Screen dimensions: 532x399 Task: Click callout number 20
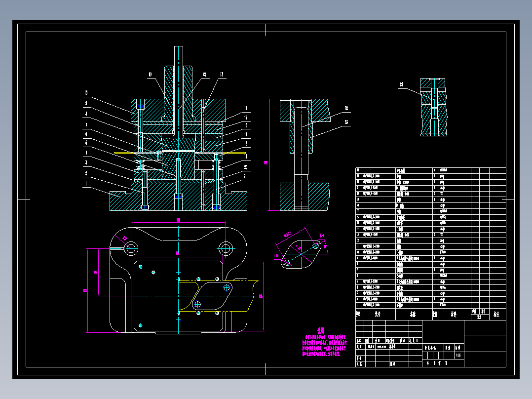(x=246, y=167)
